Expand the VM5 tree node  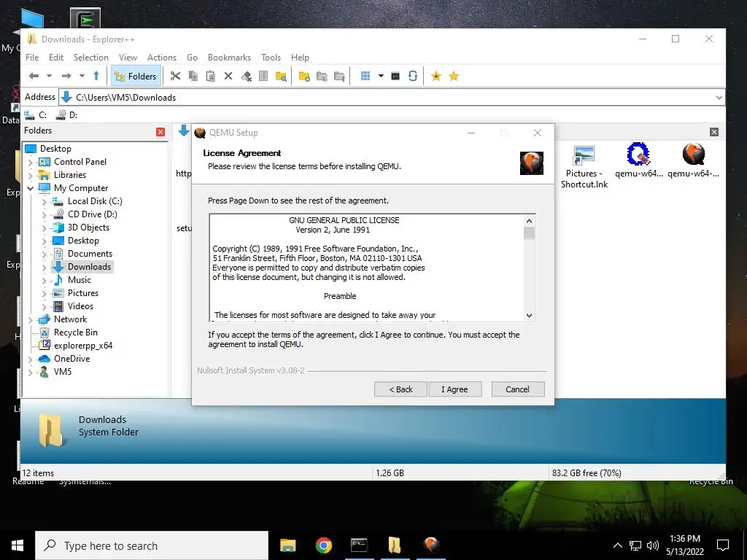pyautogui.click(x=31, y=372)
